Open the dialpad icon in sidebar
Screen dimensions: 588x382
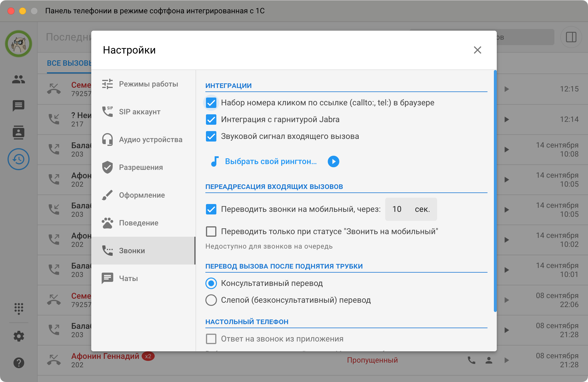click(19, 308)
